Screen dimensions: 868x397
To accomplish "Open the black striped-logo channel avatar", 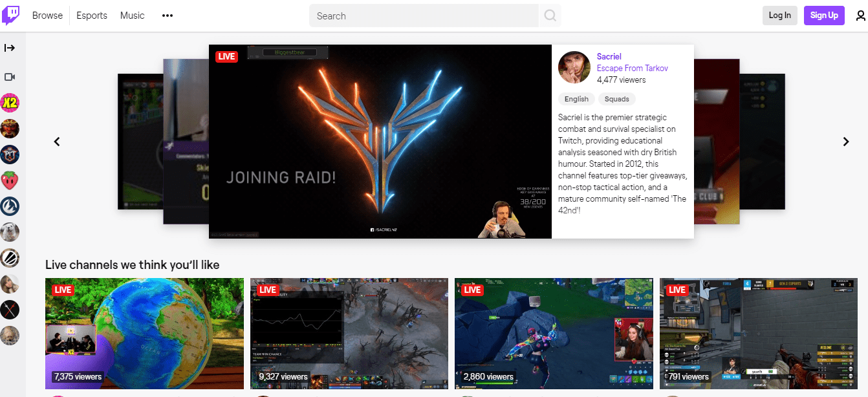I will [x=10, y=257].
